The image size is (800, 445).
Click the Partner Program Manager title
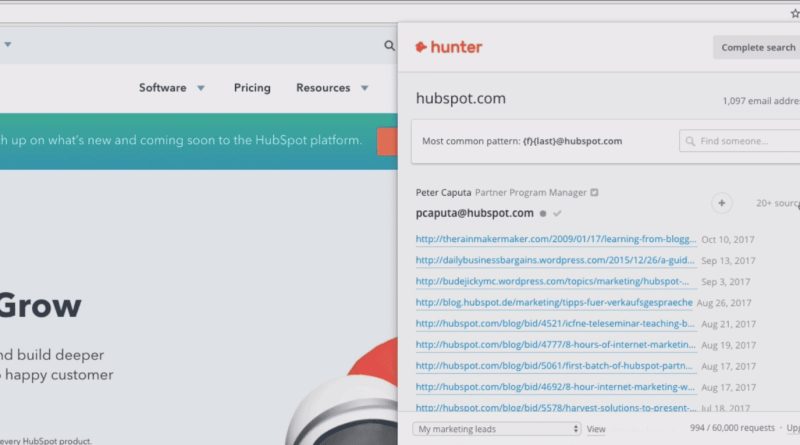click(x=531, y=192)
